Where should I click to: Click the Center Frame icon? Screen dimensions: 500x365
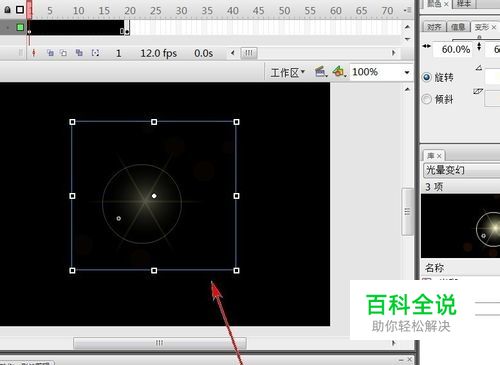(34, 53)
